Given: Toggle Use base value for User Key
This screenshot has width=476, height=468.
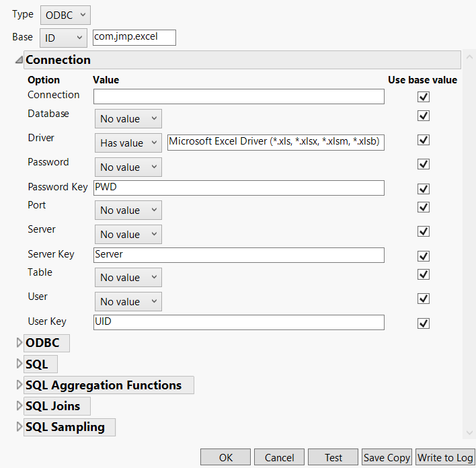Looking at the screenshot, I should coord(423,323).
